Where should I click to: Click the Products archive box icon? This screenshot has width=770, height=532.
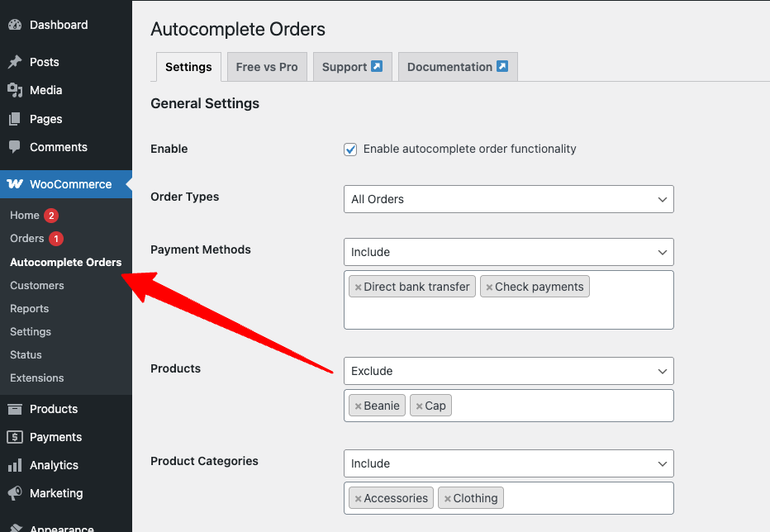15,409
